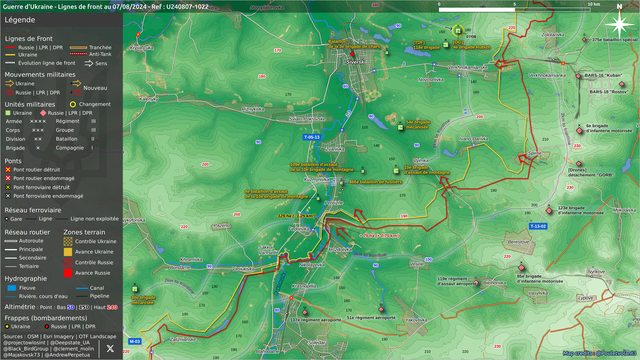This screenshot has width=640, height=360.
Task: Click the yellow-circled unit marker near the top
Action: click(x=458, y=30)
